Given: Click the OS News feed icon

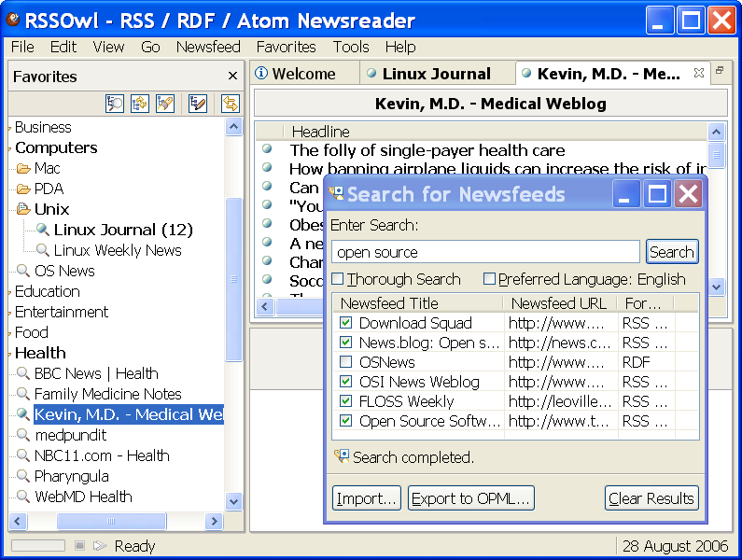Looking at the screenshot, I should click(x=23, y=271).
